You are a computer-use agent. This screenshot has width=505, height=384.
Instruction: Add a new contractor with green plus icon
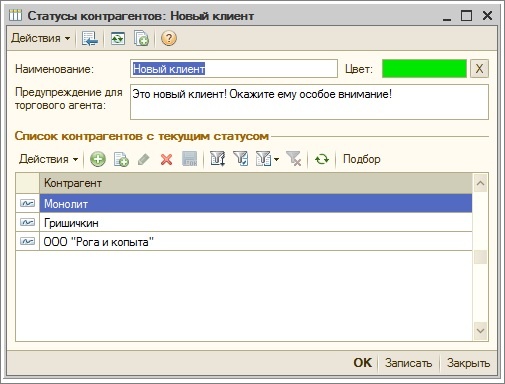coord(98,159)
